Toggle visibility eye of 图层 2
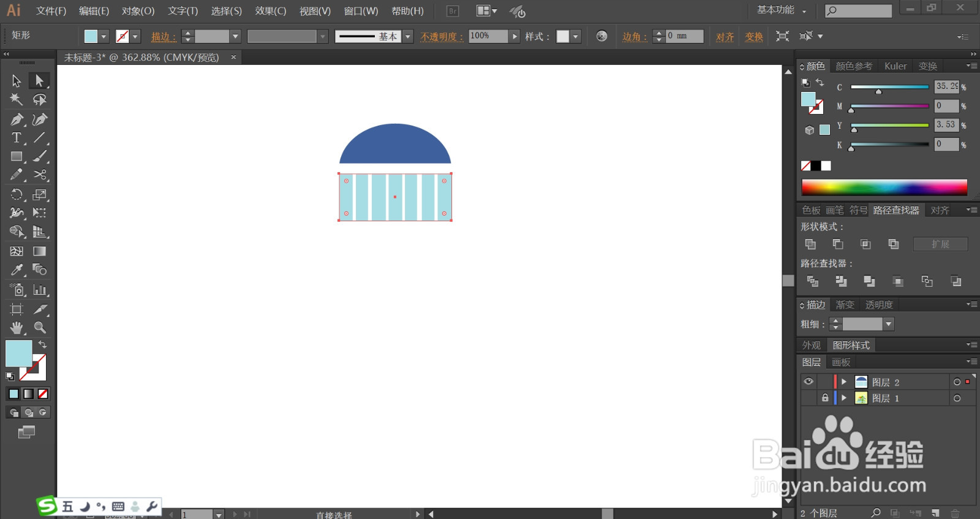This screenshot has width=980, height=519. tap(809, 381)
